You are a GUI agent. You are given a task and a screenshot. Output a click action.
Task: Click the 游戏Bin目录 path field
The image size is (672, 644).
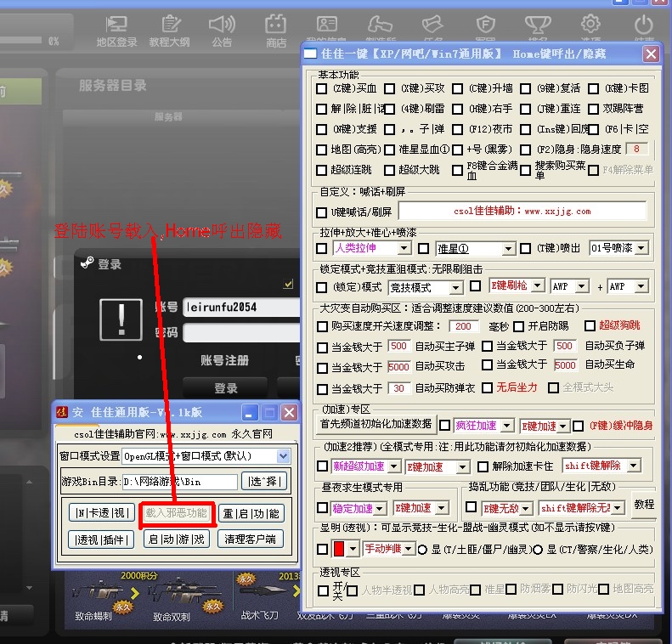pyautogui.click(x=179, y=482)
